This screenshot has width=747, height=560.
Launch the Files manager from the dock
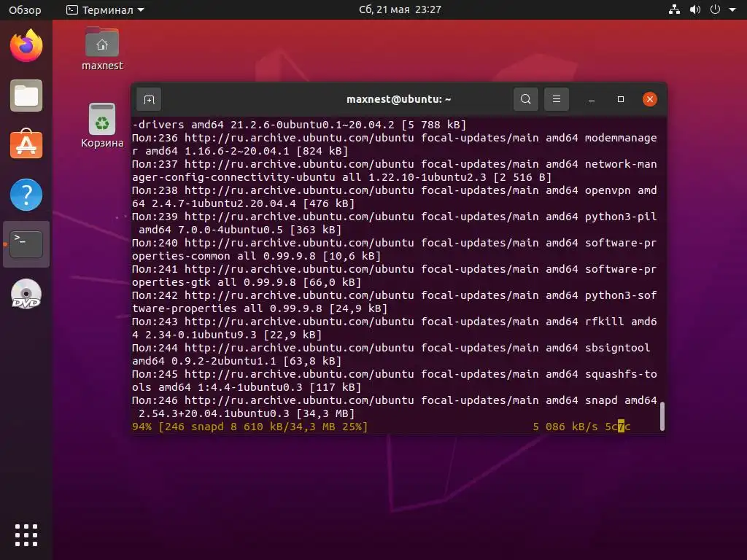[x=26, y=96]
